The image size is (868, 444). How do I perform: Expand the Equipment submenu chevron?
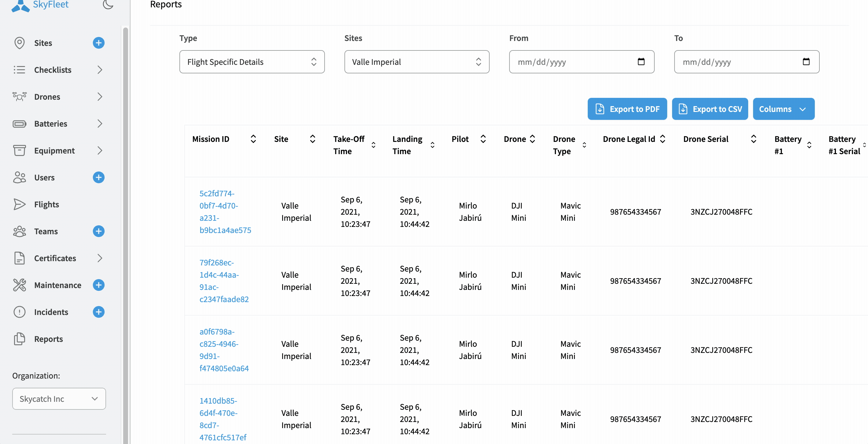coord(100,150)
